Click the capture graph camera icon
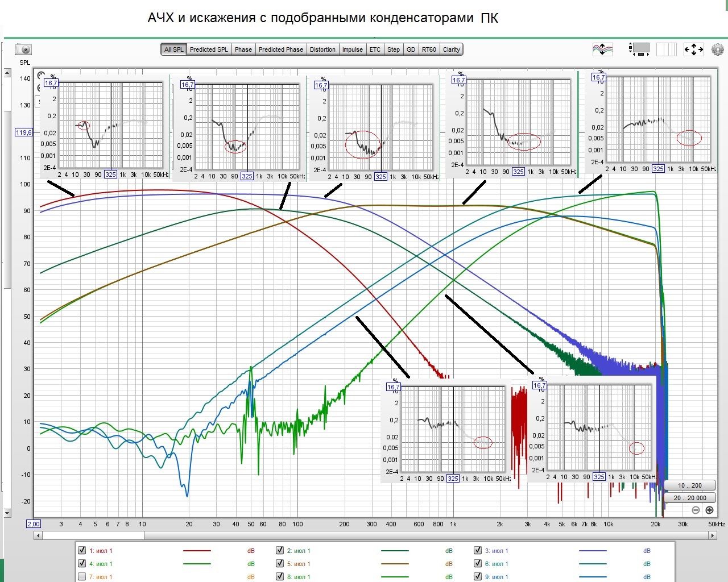The image size is (728, 582). coord(23,50)
